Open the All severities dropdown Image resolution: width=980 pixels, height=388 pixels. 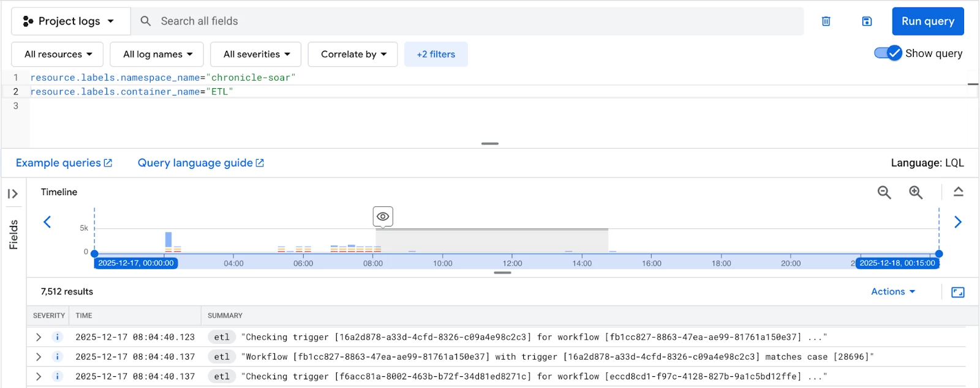256,54
